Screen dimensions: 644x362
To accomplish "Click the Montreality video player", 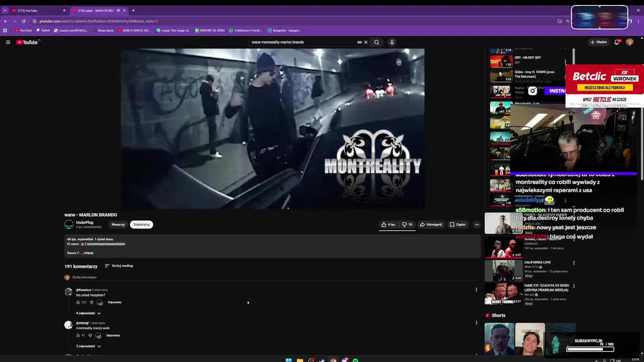I will pyautogui.click(x=272, y=129).
